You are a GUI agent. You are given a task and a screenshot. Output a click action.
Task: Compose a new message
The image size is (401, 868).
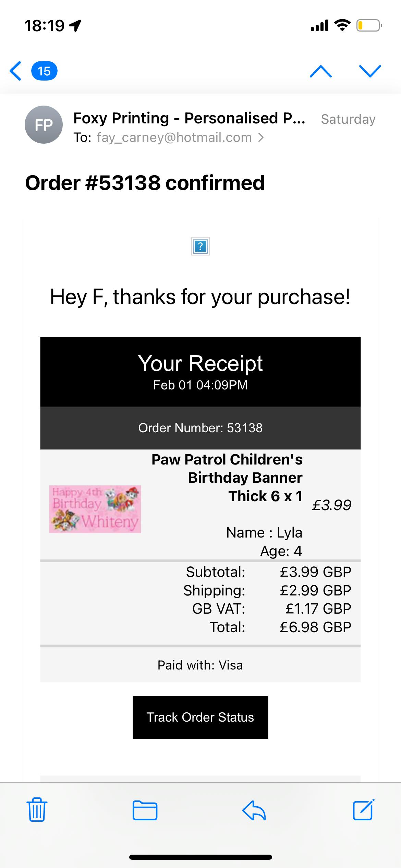[363, 810]
